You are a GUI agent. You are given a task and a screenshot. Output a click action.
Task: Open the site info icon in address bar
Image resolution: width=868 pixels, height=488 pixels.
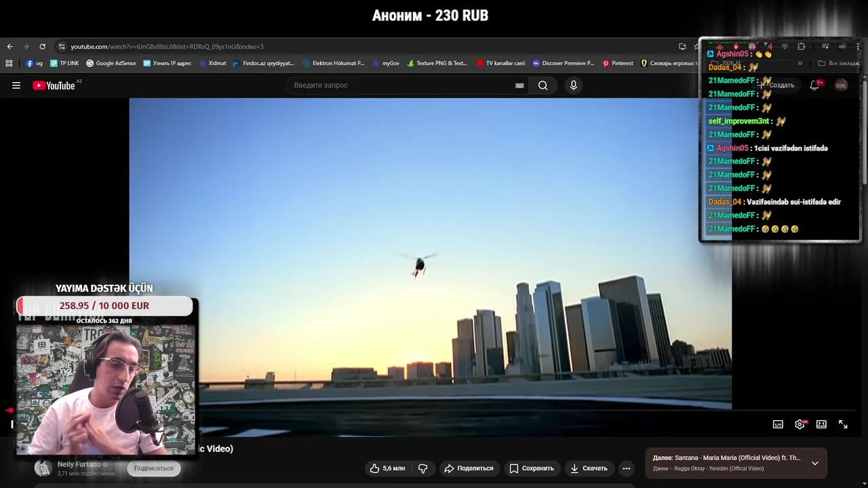pyautogui.click(x=62, y=47)
